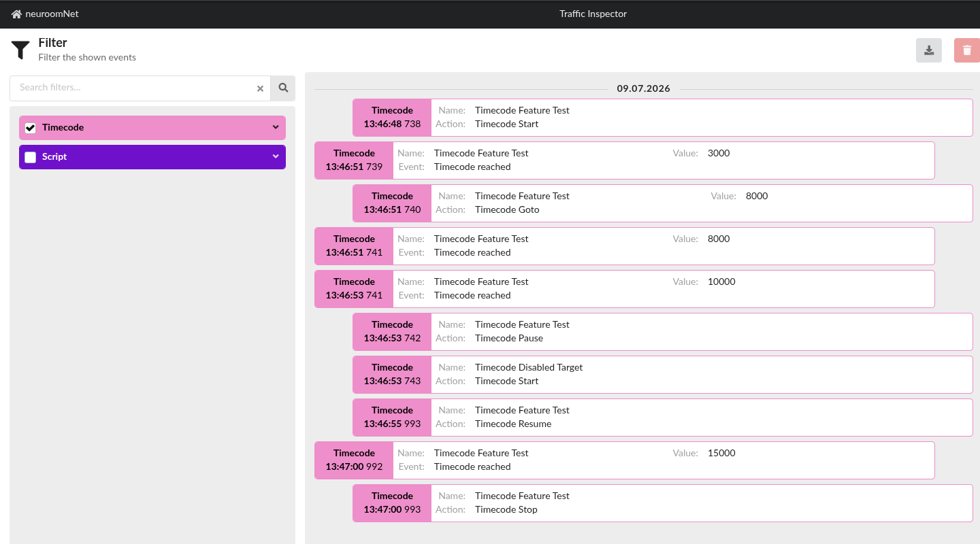Select the 13:46:48 738 Timecode Start event

click(663, 118)
